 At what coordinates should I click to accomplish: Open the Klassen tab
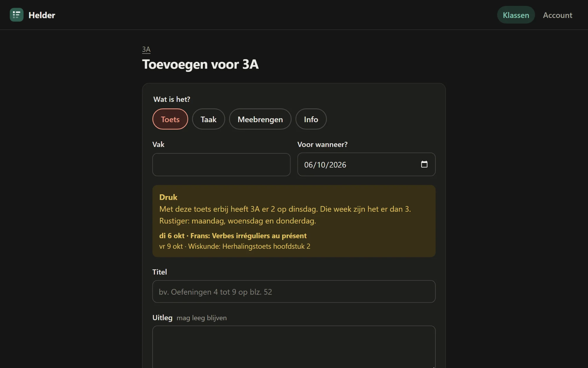tap(516, 15)
